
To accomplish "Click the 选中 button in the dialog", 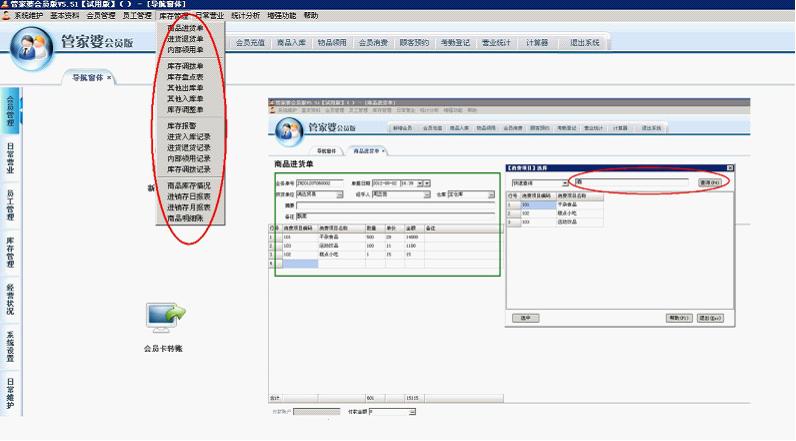I will 525,318.
